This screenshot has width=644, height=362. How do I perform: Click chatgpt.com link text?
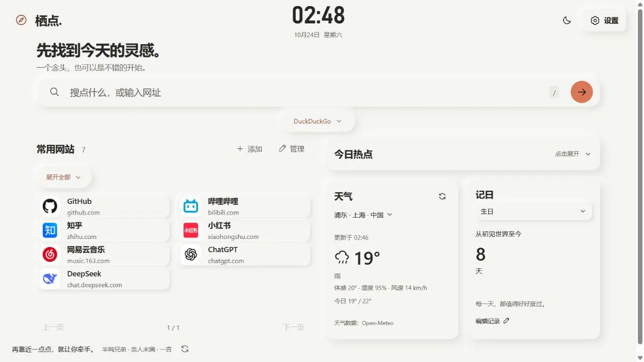pos(226,261)
